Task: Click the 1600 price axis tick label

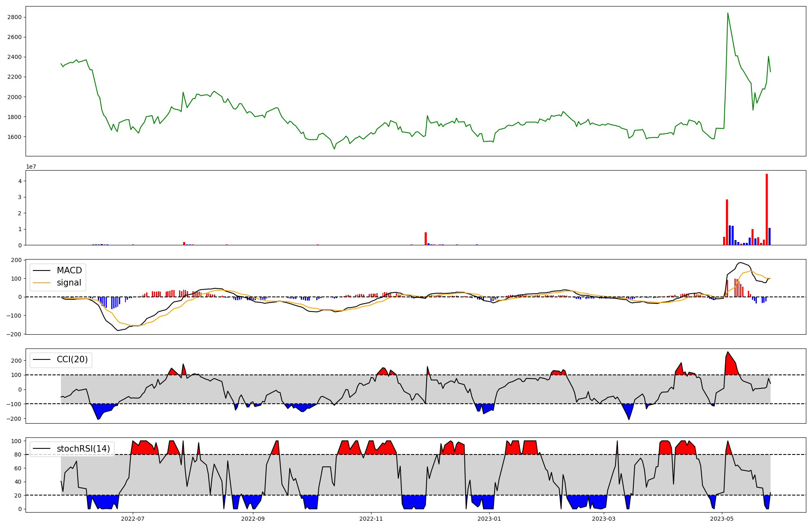Action: [14, 137]
